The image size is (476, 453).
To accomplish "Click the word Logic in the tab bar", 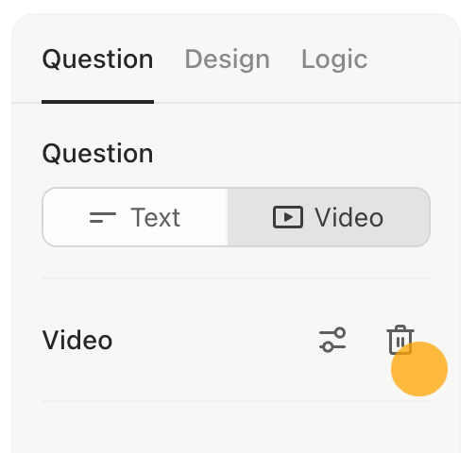I will pos(334,59).
